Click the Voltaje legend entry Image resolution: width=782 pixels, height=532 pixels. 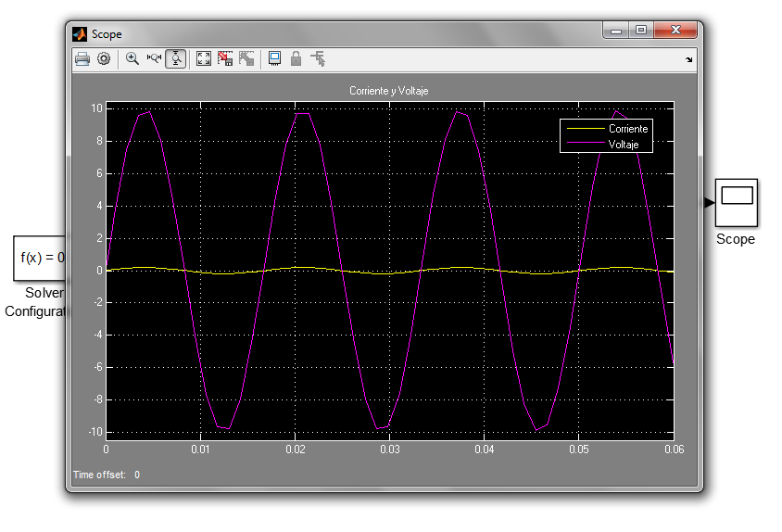tap(602, 145)
